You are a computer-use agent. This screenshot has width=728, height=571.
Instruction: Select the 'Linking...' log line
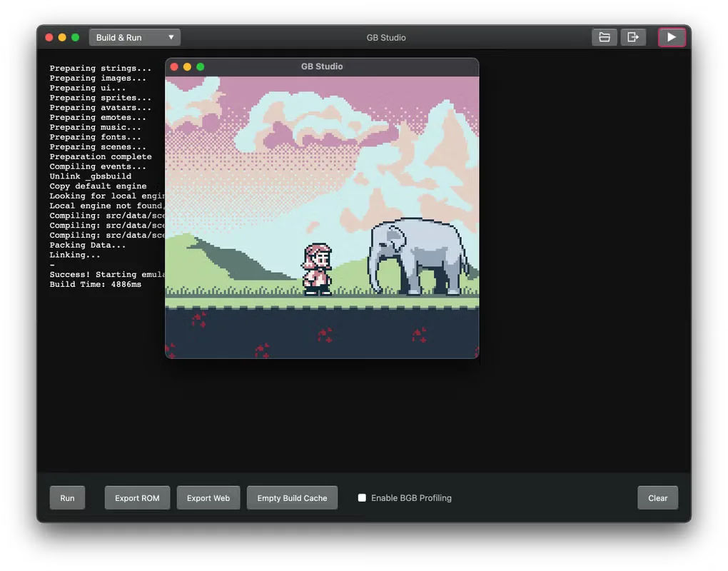point(75,255)
